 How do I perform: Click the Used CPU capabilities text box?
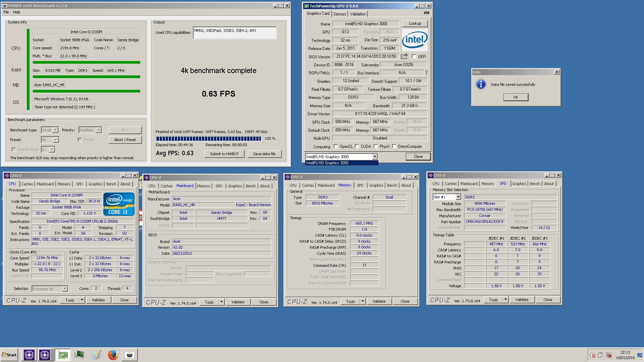tap(234, 33)
